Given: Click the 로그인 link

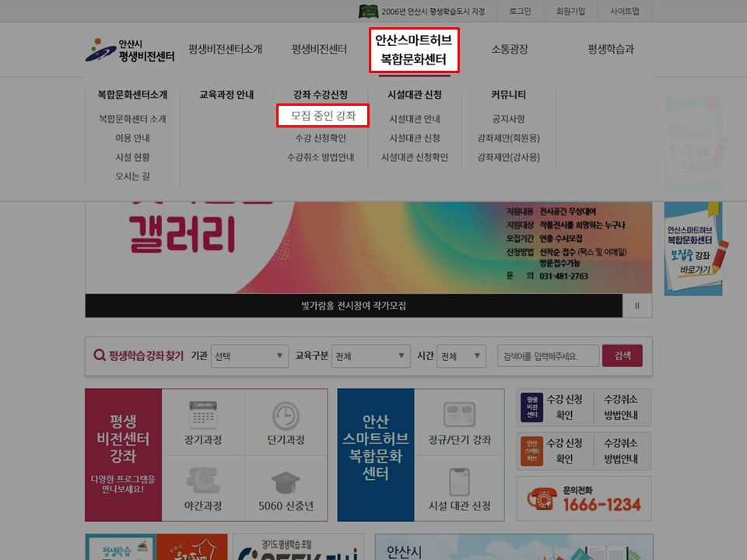Looking at the screenshot, I should [521, 11].
